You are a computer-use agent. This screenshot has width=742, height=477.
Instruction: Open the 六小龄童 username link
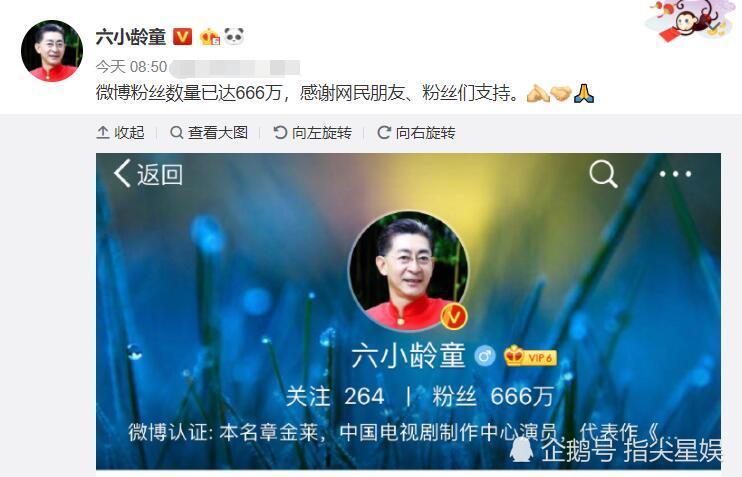click(x=131, y=37)
